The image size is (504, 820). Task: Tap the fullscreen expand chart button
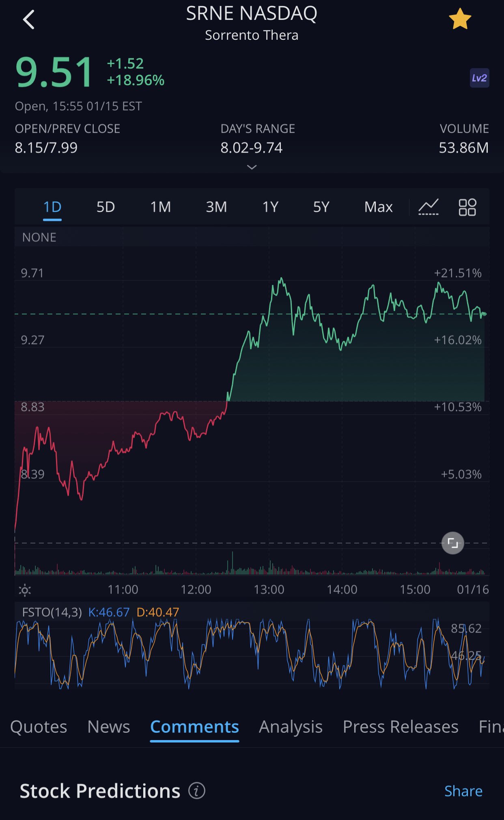(452, 543)
